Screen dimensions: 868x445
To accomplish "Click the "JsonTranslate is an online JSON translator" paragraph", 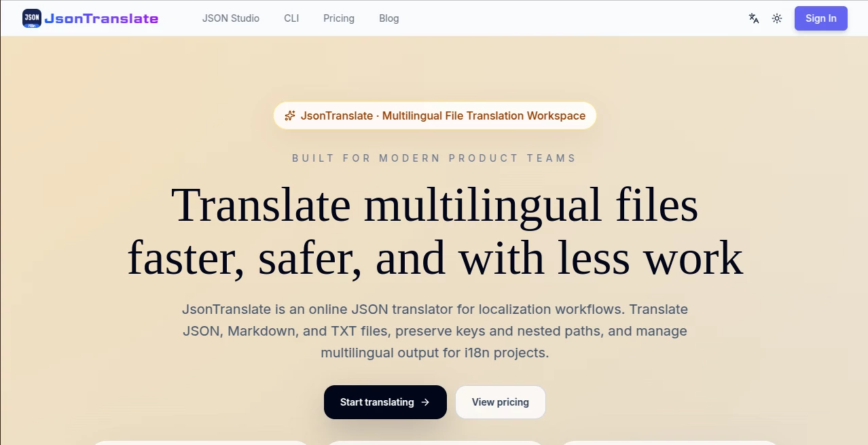I will coord(435,332).
